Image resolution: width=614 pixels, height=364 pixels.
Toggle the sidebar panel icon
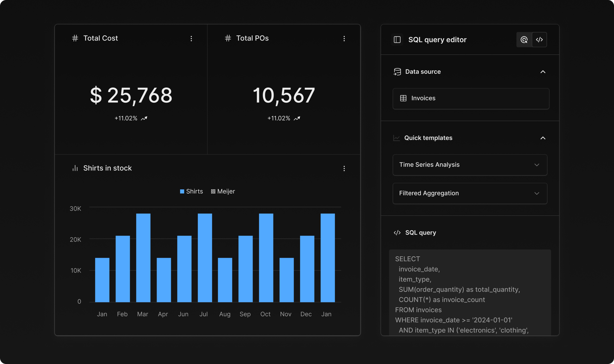pos(397,40)
